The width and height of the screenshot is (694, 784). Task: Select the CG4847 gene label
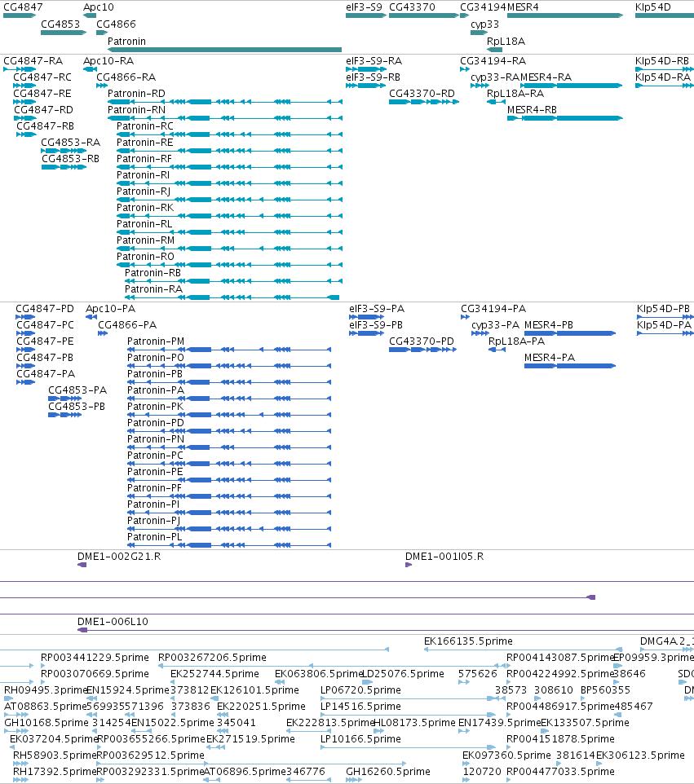[x=23, y=7]
